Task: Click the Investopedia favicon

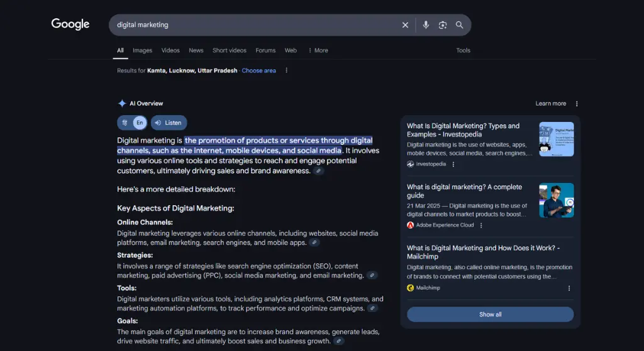Action: point(410,164)
